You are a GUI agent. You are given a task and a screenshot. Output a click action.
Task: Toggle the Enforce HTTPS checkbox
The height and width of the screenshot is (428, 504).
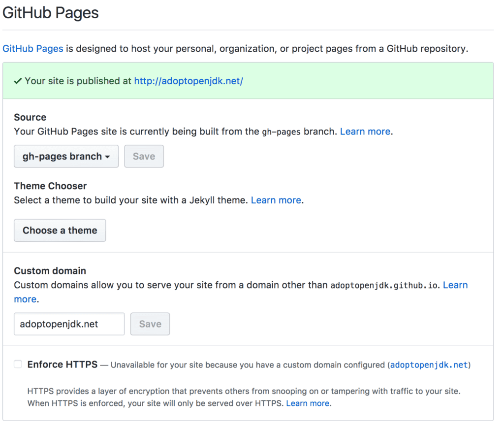coord(18,364)
